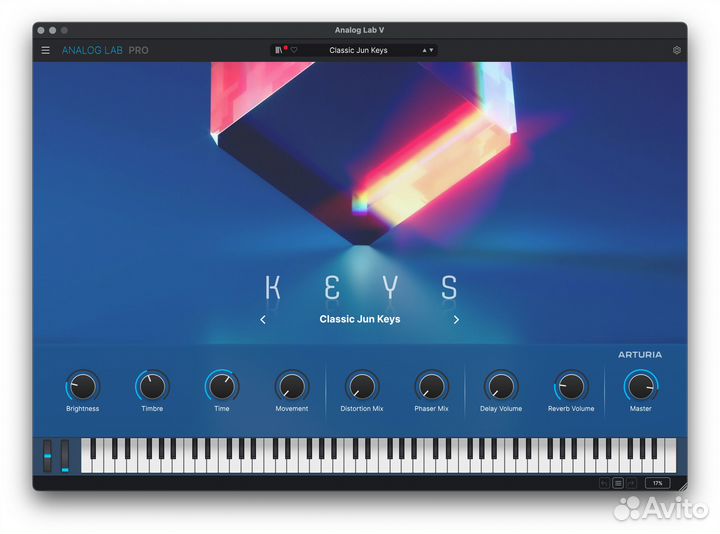720x534 pixels.
Task: Go to previous preset with left chevron
Action: point(263,320)
